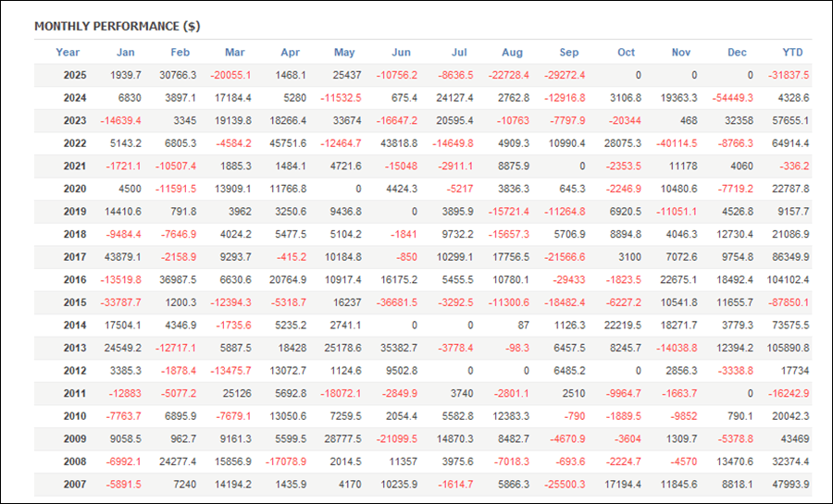Click the Dec column header

pos(737,53)
